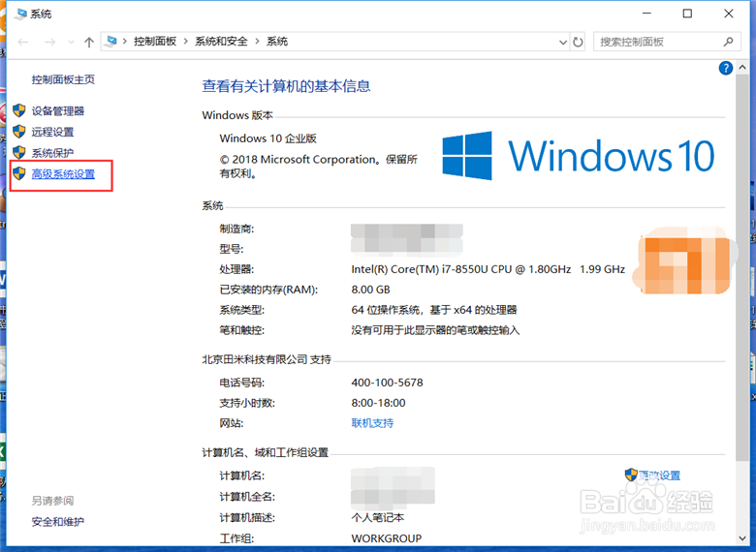This screenshot has width=756, height=552.
Task: Click scrollbar up arrow
Action: pyautogui.click(x=741, y=68)
